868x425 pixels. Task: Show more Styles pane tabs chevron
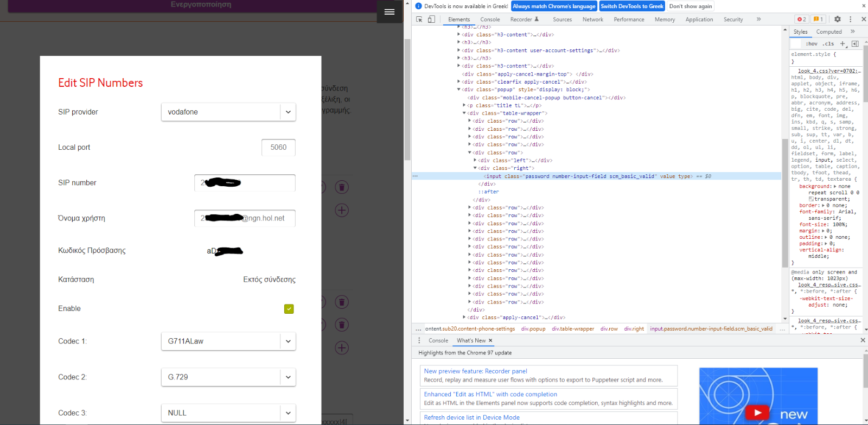852,31
